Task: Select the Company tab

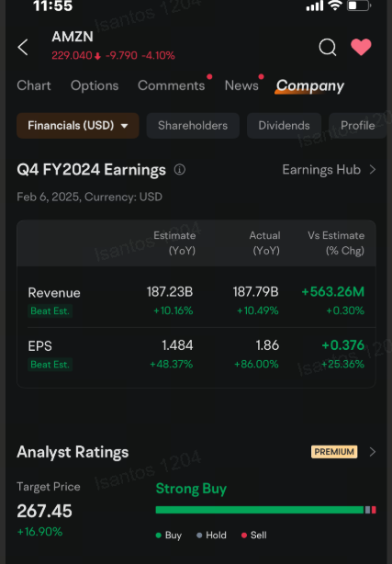Action: [310, 86]
